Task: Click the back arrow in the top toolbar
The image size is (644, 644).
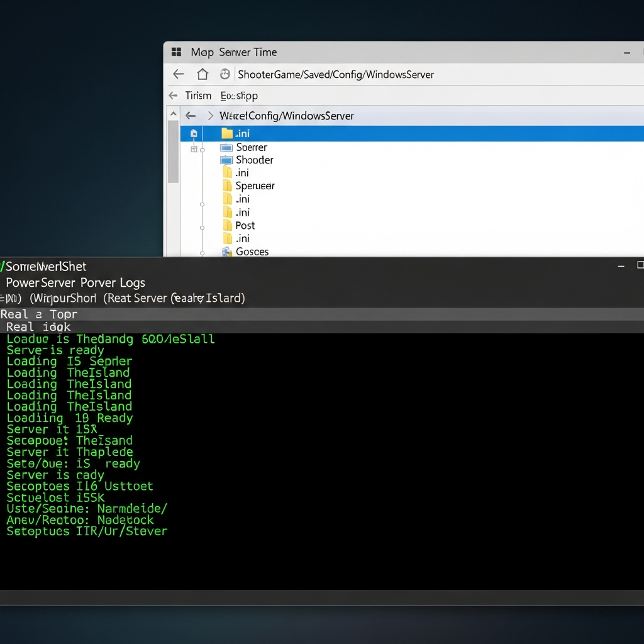Action: (179, 74)
